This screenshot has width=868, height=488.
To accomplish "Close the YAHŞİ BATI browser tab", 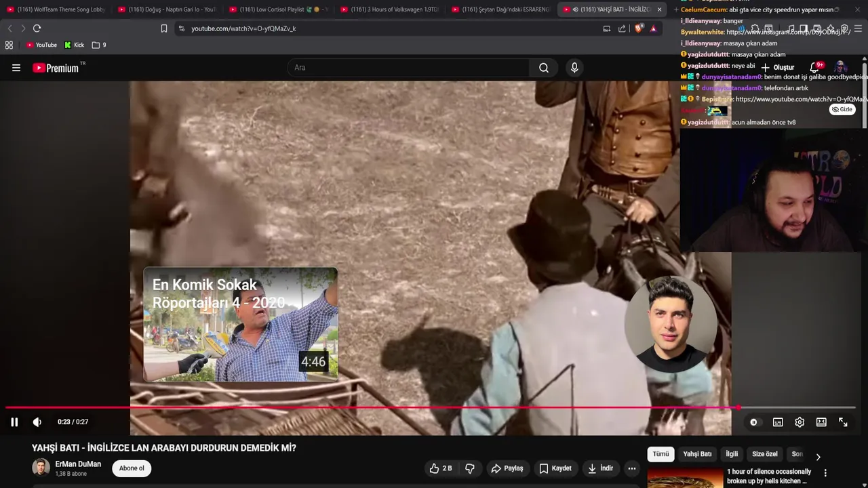I will [659, 9].
